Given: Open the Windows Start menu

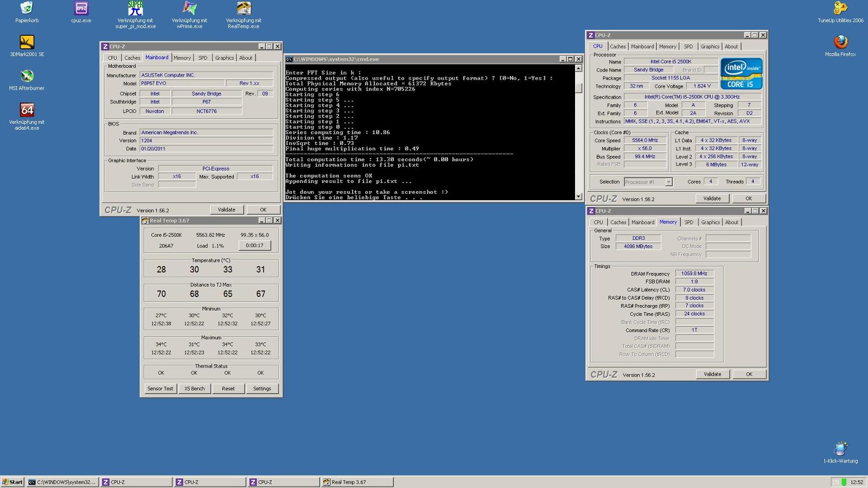Looking at the screenshot, I should (12, 482).
